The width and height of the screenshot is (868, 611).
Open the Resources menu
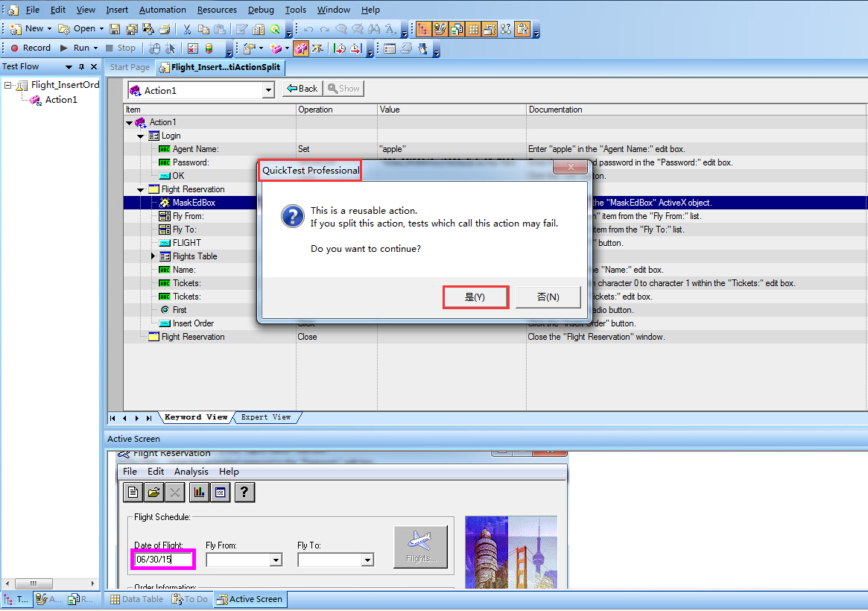click(x=217, y=10)
